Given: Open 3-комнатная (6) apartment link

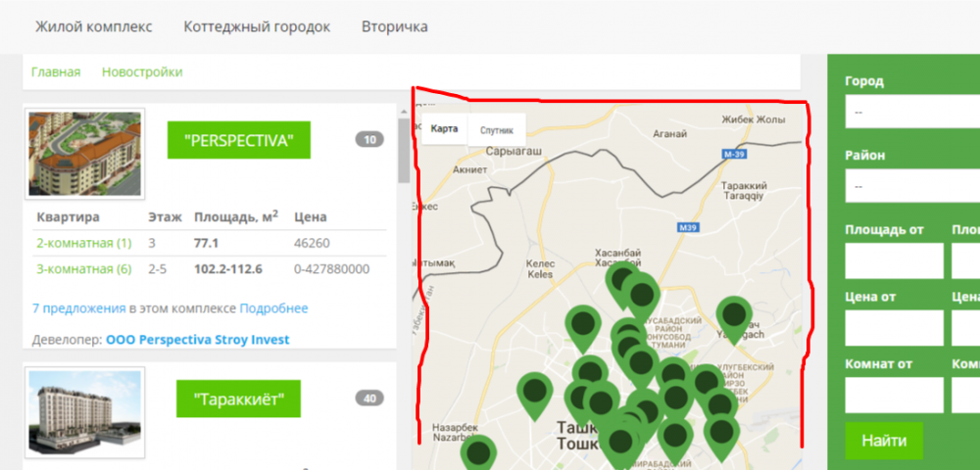Looking at the screenshot, I should tap(82, 269).
